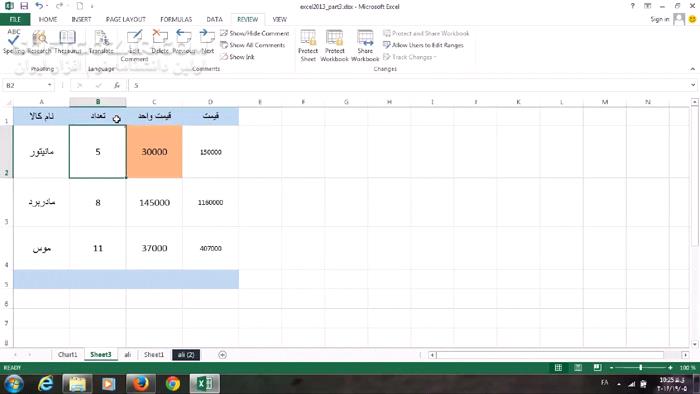Toggle Show/Hide Comment

(x=254, y=33)
